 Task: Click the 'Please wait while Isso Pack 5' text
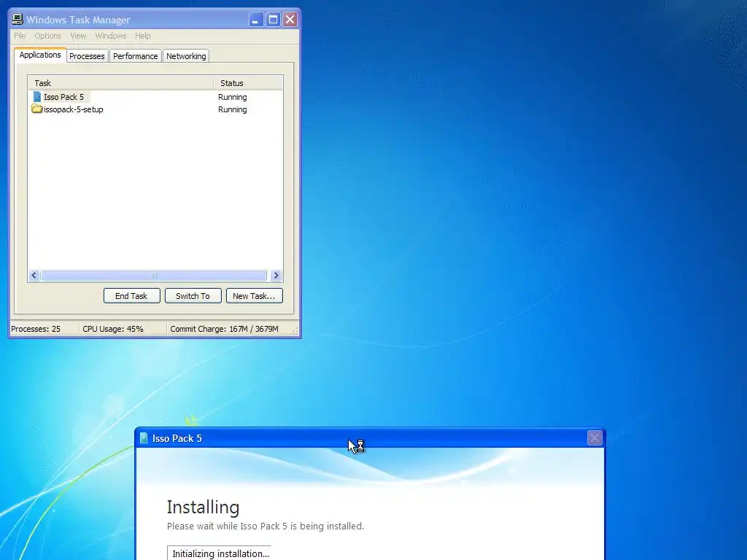pyautogui.click(x=266, y=526)
